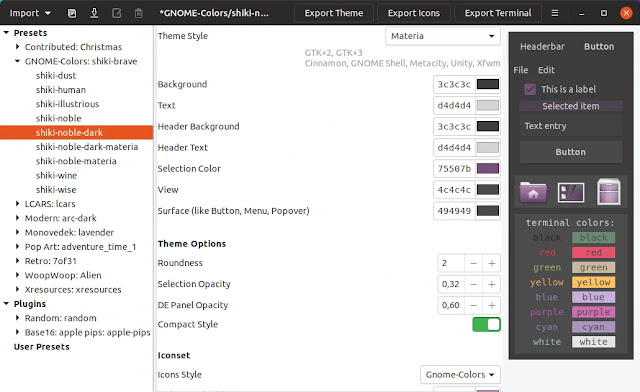The width and height of the screenshot is (640, 392).
Task: Open the View color swatch
Action: click(488, 190)
